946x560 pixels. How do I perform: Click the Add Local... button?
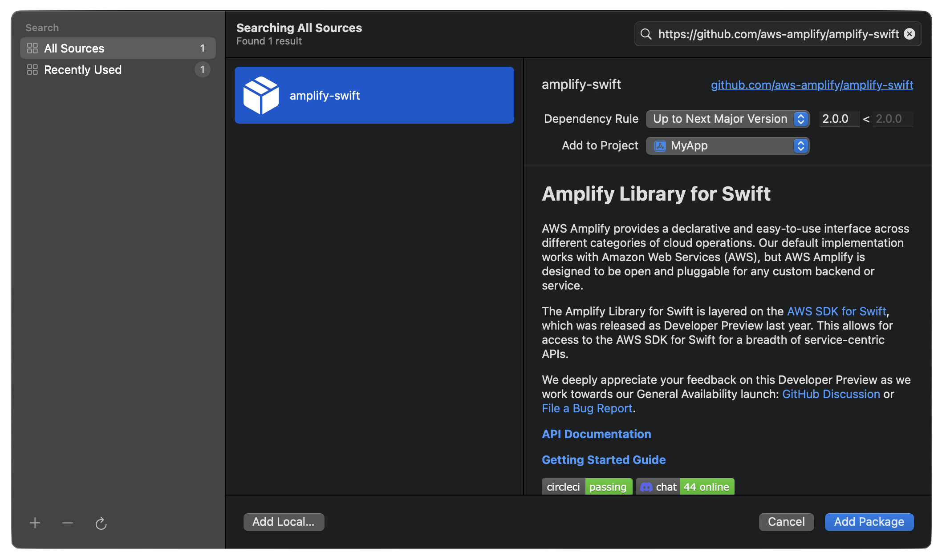coord(284,522)
